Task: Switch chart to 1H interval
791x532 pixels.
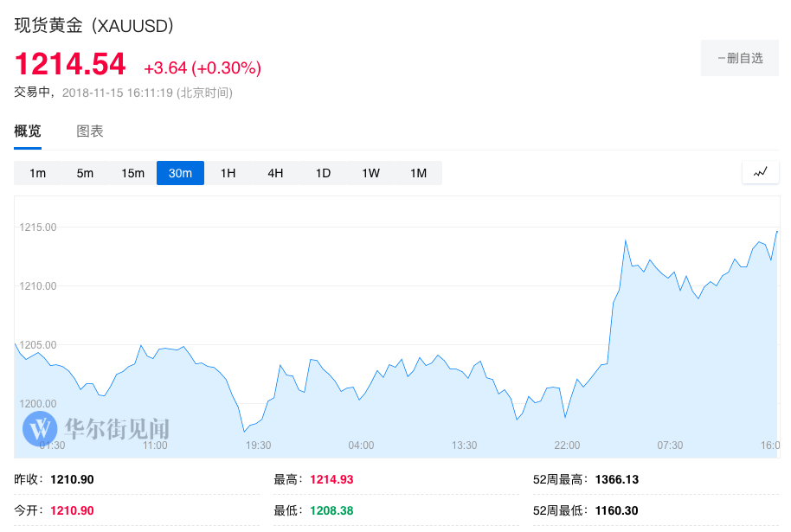Action: 228,173
